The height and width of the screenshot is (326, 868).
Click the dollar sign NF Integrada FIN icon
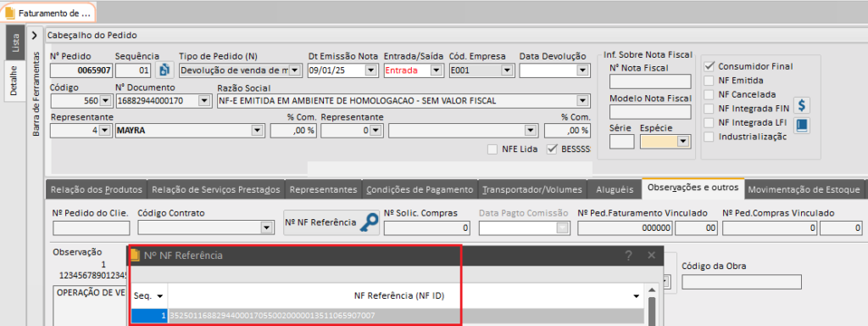tap(802, 104)
